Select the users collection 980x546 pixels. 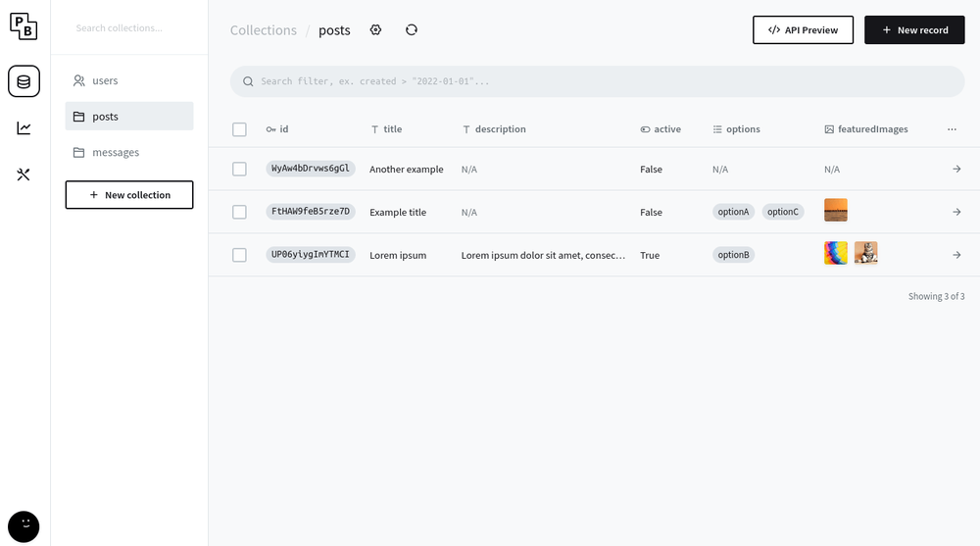click(x=105, y=80)
